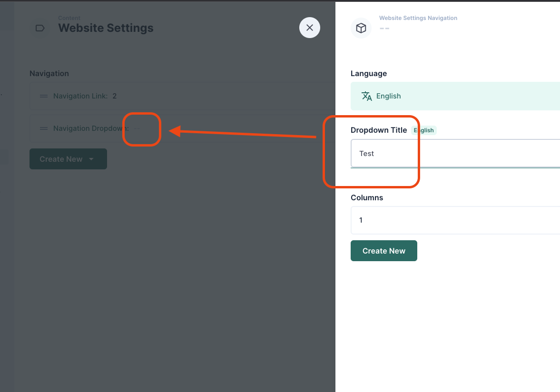Open the Navigation Dropdown row
Screen dimensions: 560x392
[182, 128]
